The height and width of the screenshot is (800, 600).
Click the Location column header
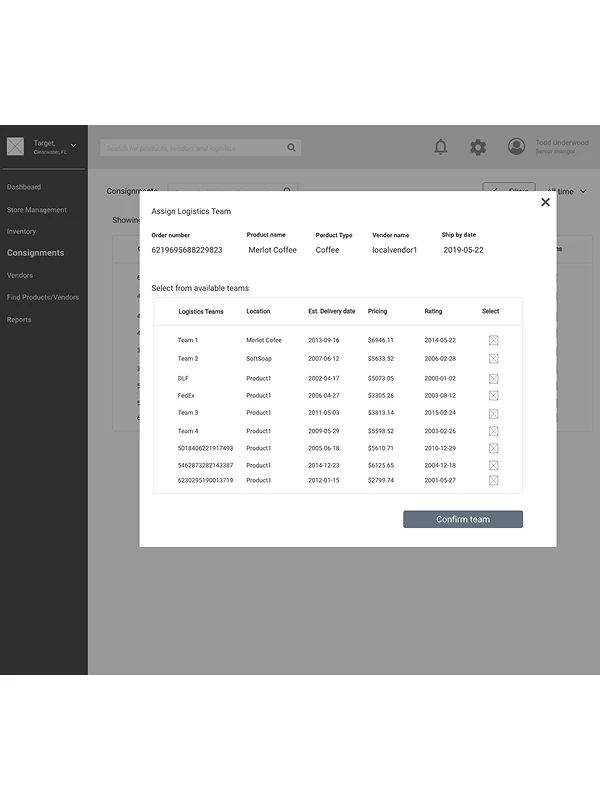coord(258,311)
